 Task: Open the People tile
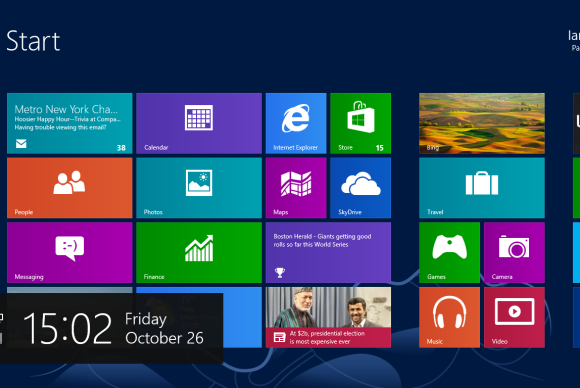(70, 188)
